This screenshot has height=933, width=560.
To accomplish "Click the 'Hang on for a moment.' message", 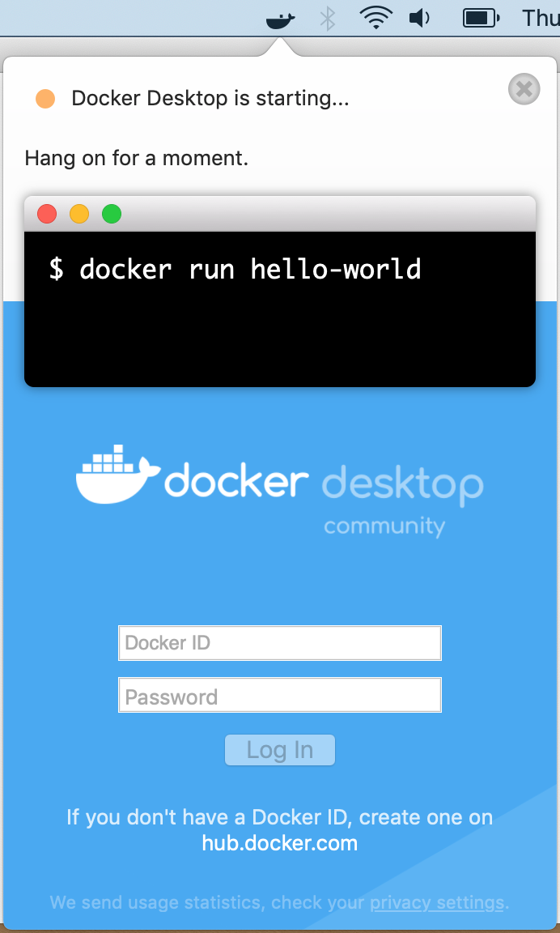I will (137, 158).
